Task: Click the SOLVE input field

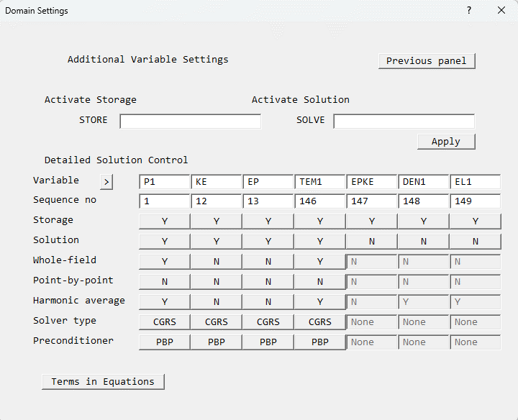Action: (x=404, y=122)
